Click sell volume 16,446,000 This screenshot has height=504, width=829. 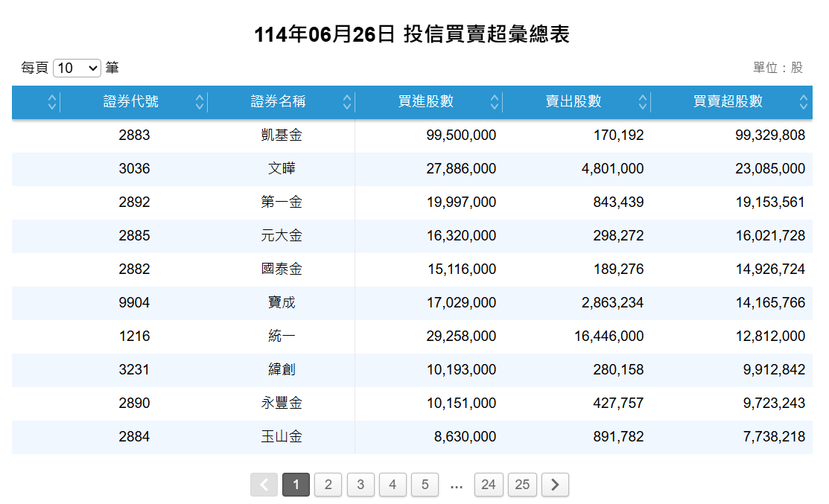tap(609, 336)
